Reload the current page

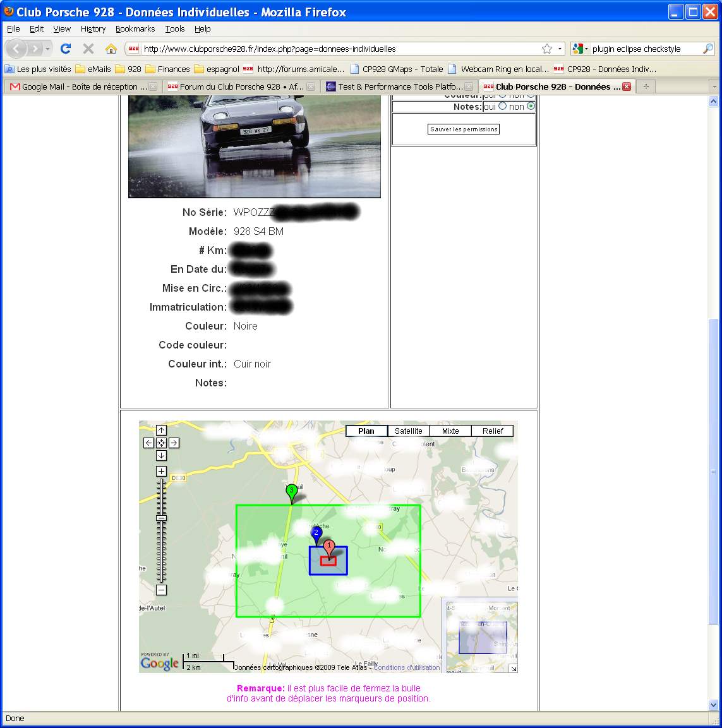66,48
